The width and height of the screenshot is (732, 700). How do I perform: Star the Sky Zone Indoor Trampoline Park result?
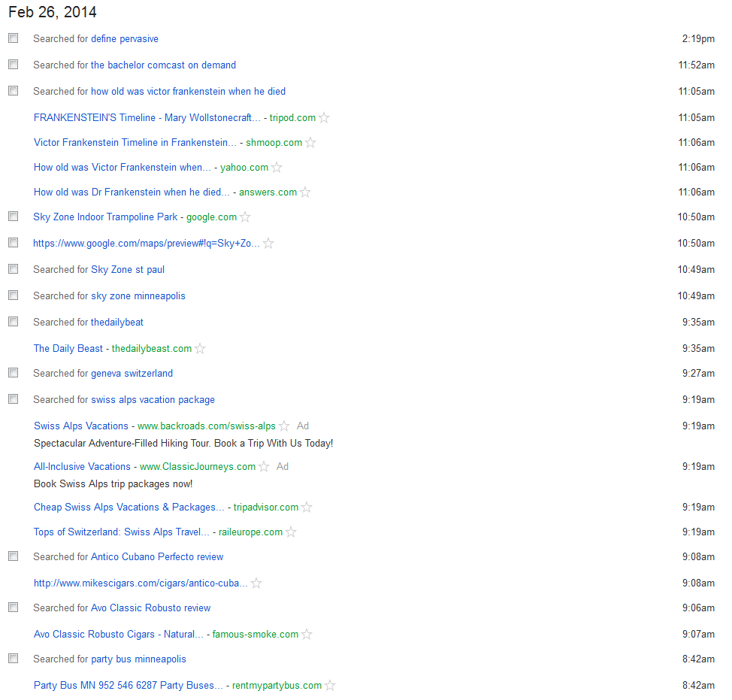(x=245, y=217)
